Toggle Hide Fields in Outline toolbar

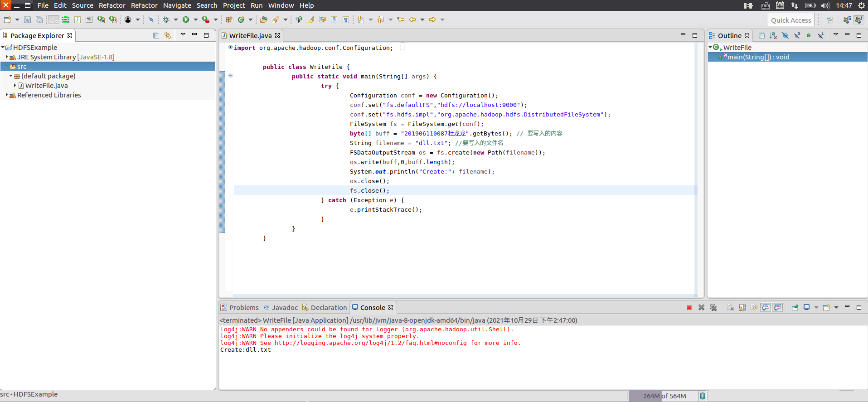point(785,35)
